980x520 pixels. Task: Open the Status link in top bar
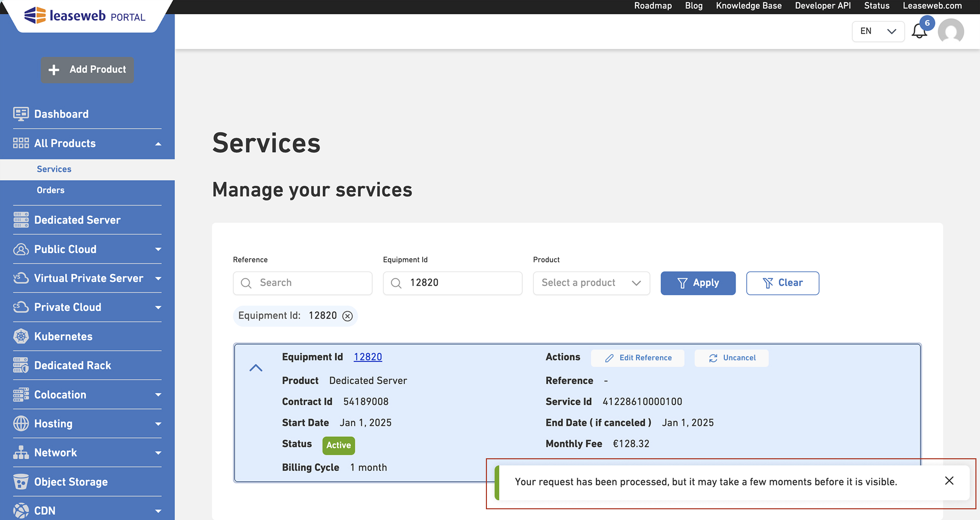pos(876,6)
